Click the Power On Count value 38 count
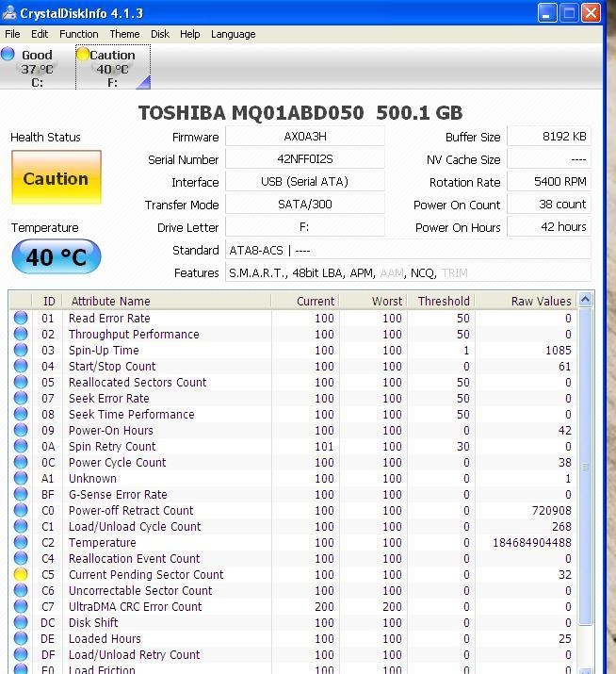Screen dimensions: 616x674 tap(549, 205)
